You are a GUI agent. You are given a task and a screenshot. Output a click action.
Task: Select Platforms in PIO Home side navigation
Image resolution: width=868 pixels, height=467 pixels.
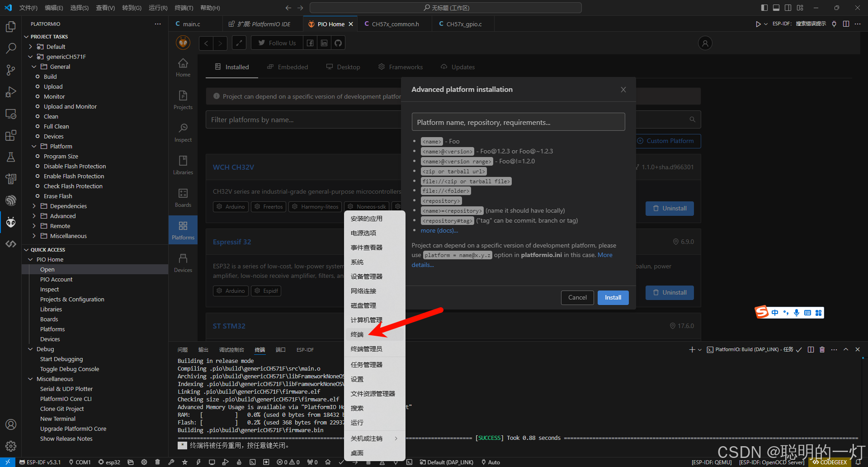(183, 229)
